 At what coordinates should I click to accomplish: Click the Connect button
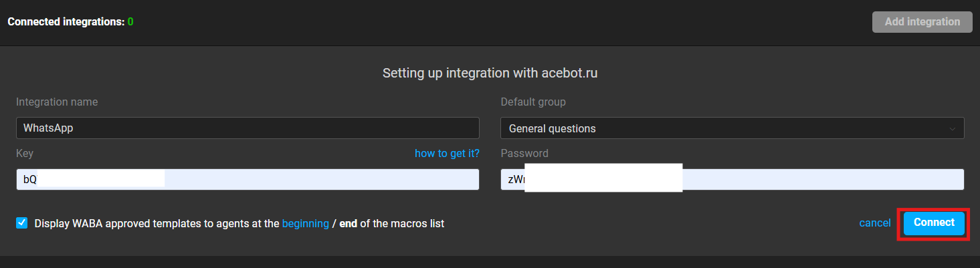pos(934,223)
